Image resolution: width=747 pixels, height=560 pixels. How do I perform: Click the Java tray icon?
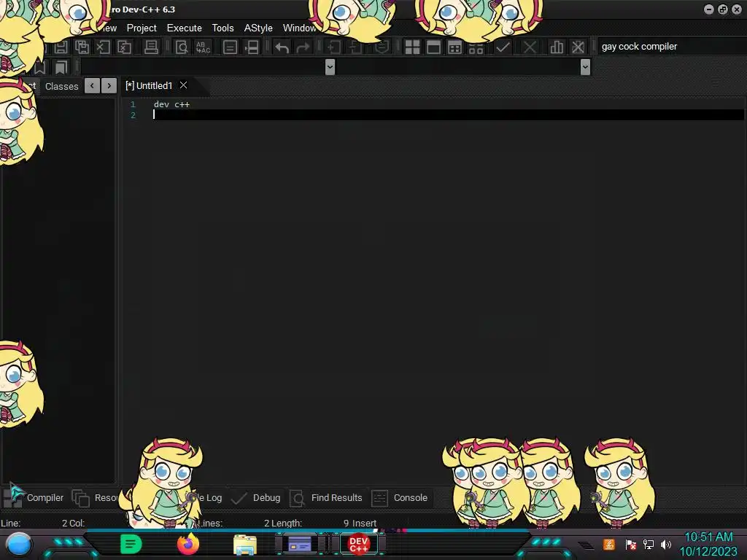click(609, 544)
